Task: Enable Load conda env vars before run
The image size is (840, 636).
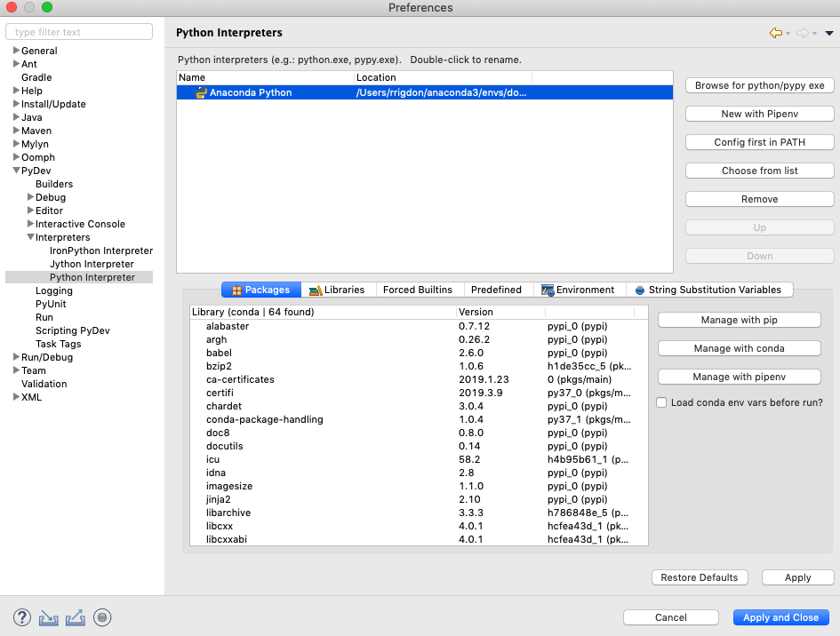Action: click(661, 402)
